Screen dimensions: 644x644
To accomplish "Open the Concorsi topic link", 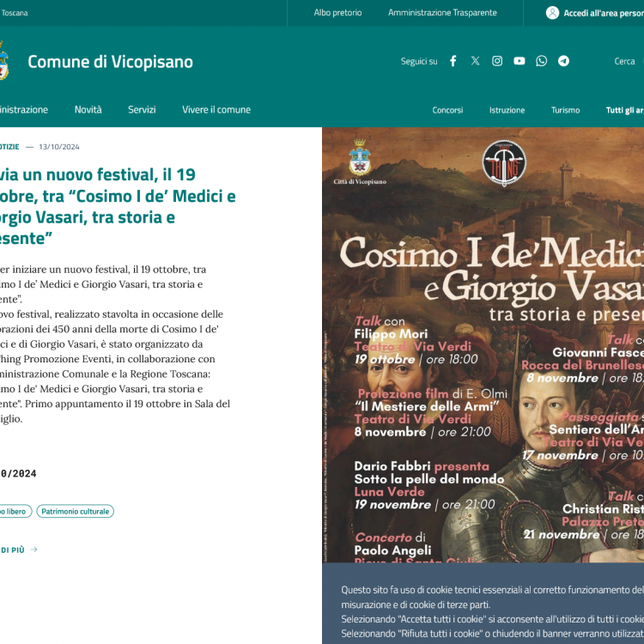I will (447, 110).
